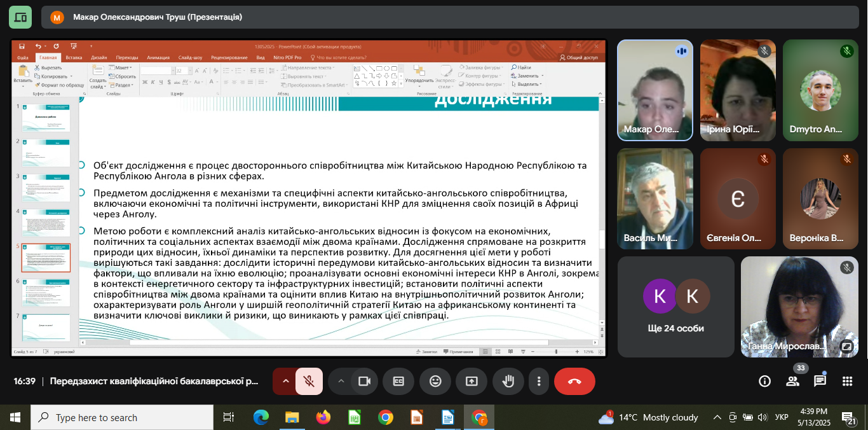
Task: Expand audio settings chevron beside microphone
Action: pyautogui.click(x=285, y=381)
